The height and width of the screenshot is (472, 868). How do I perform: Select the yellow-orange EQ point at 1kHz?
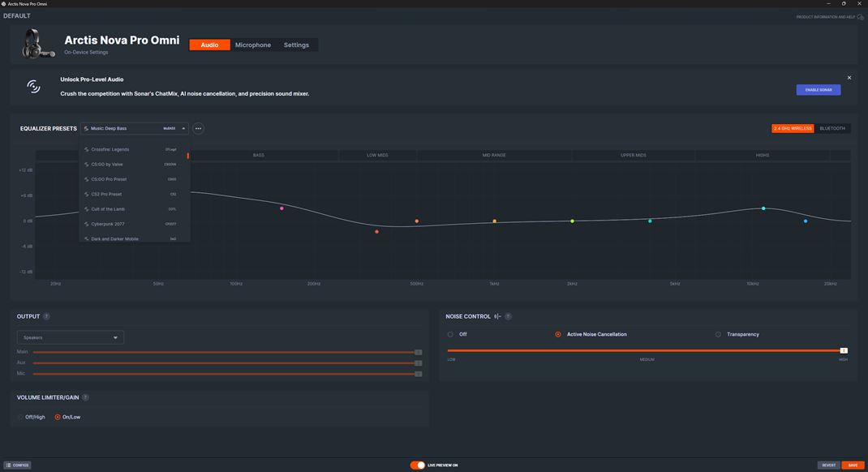click(x=494, y=221)
